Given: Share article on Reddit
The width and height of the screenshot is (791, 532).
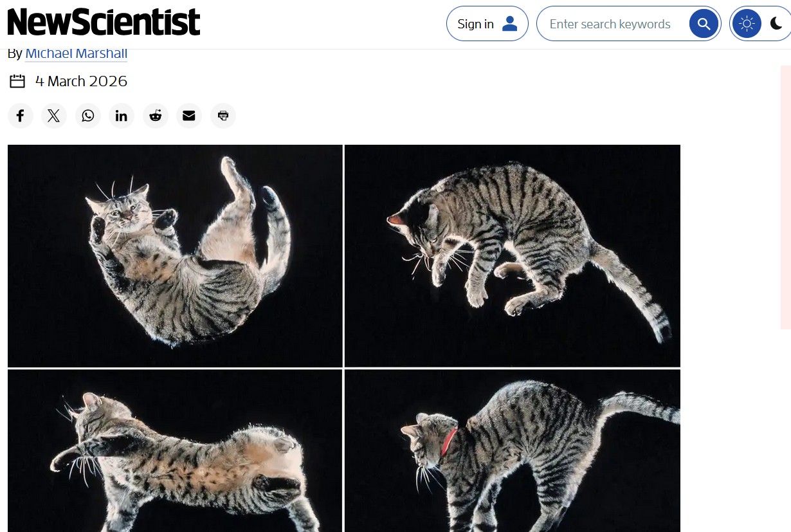Looking at the screenshot, I should pos(156,116).
